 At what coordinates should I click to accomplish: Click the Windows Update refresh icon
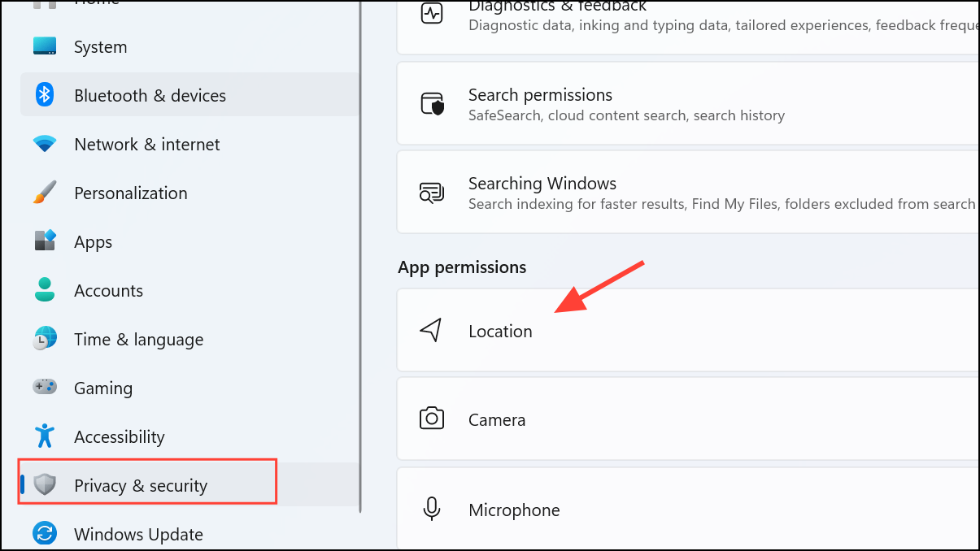tap(45, 534)
